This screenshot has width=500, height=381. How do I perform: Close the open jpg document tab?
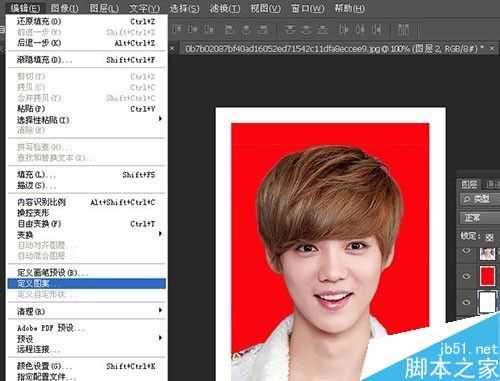492,49
